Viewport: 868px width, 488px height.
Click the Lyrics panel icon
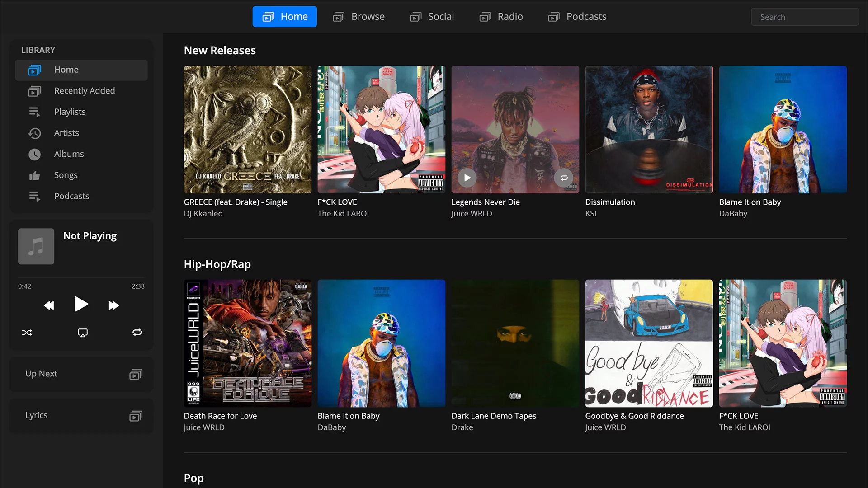coord(136,416)
